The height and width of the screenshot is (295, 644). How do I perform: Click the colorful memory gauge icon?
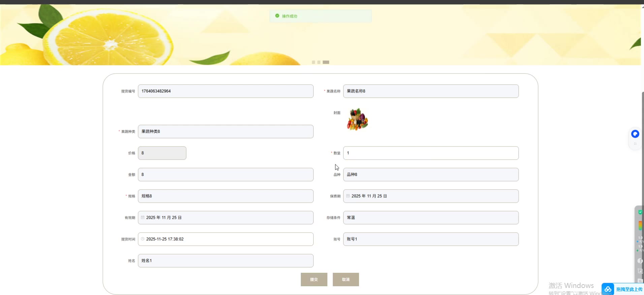[640, 225]
